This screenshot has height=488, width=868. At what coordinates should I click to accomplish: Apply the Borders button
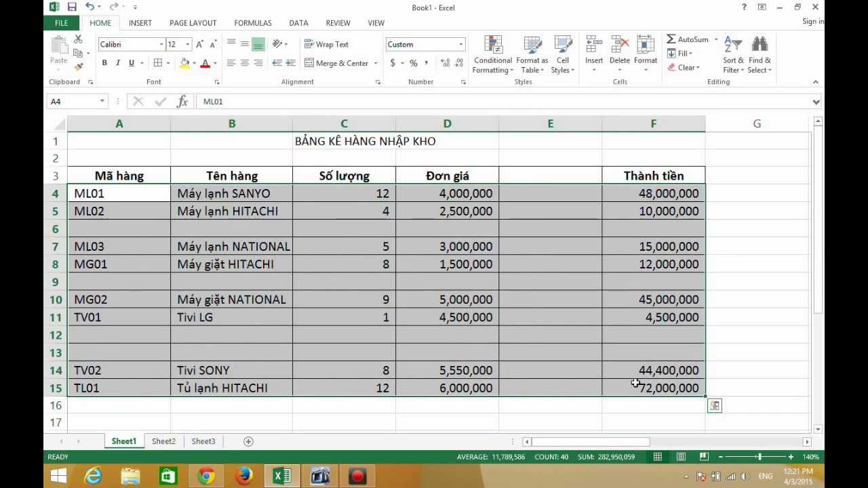coord(157,63)
